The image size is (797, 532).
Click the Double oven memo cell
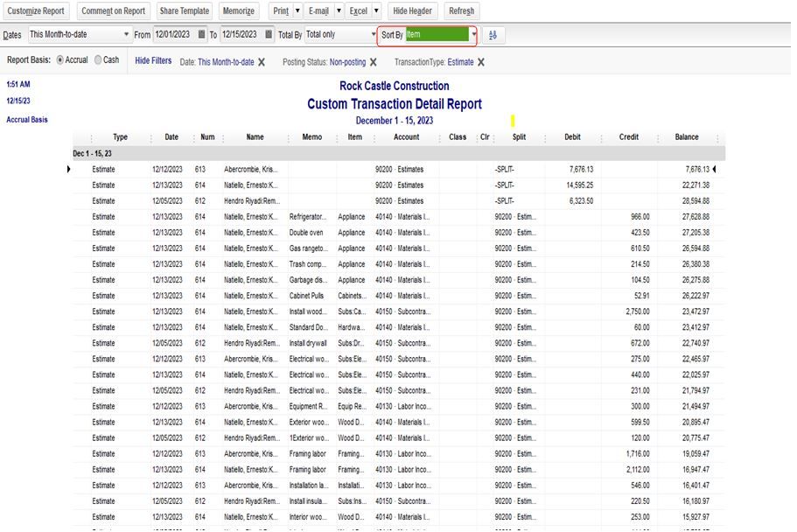tap(306, 233)
